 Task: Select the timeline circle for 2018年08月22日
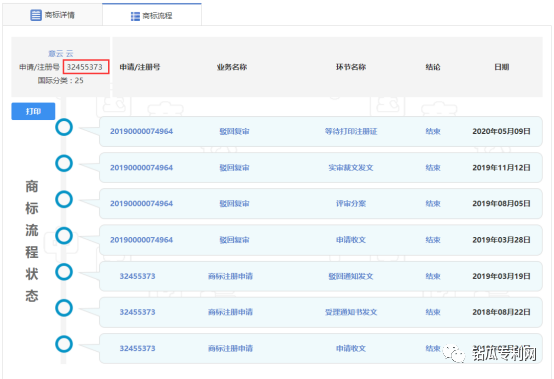click(64, 308)
